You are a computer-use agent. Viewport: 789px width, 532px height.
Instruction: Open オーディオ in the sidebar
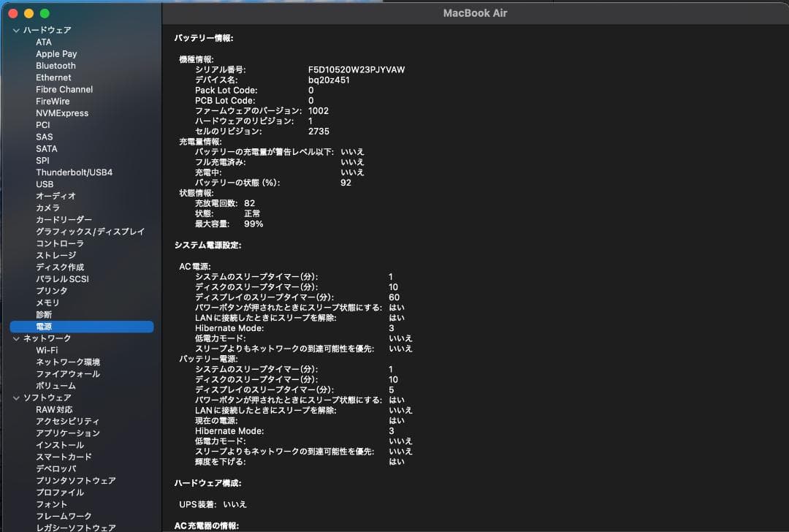pyautogui.click(x=56, y=196)
